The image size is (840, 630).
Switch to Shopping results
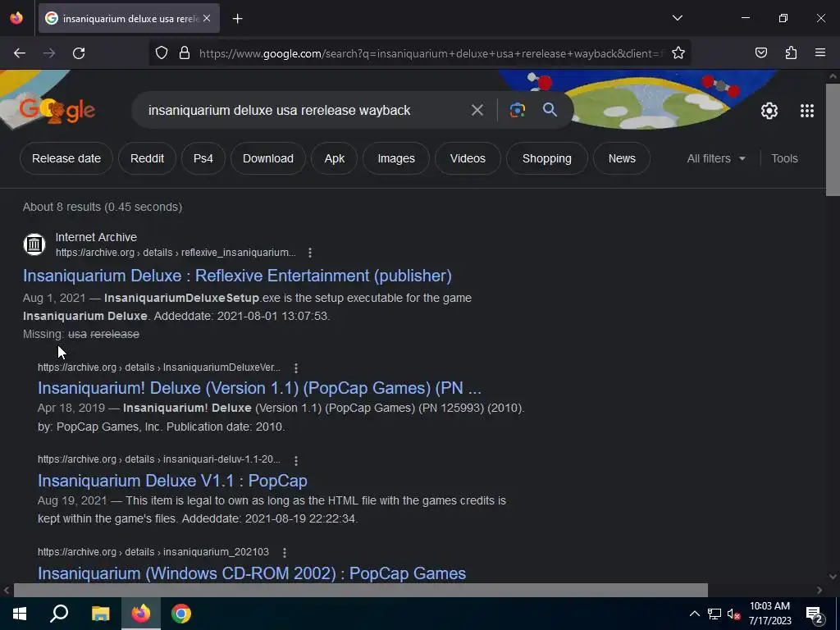[x=547, y=158]
